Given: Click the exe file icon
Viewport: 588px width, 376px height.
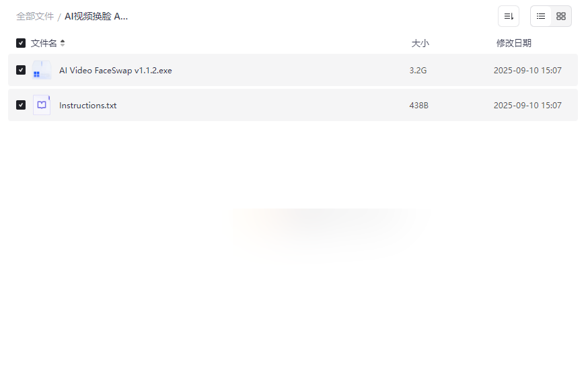Looking at the screenshot, I should tap(42, 70).
